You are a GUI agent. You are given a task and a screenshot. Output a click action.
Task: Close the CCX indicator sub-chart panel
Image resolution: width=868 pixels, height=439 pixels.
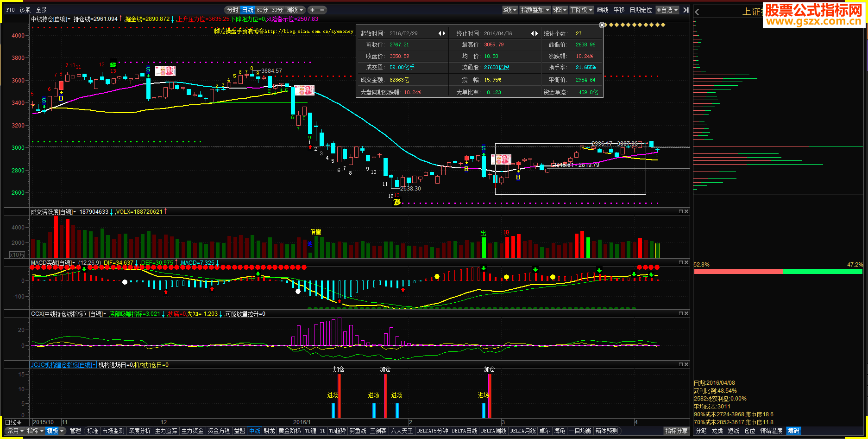click(686, 313)
